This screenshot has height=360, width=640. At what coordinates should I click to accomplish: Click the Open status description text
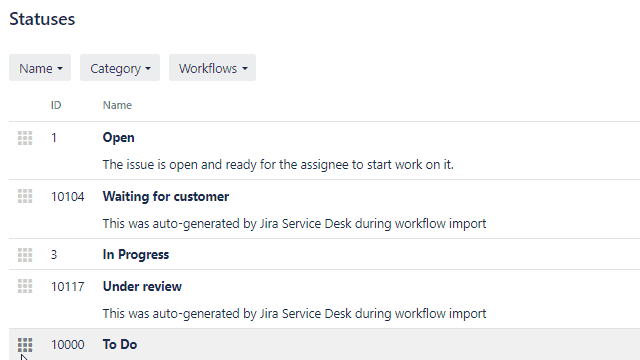click(x=278, y=164)
